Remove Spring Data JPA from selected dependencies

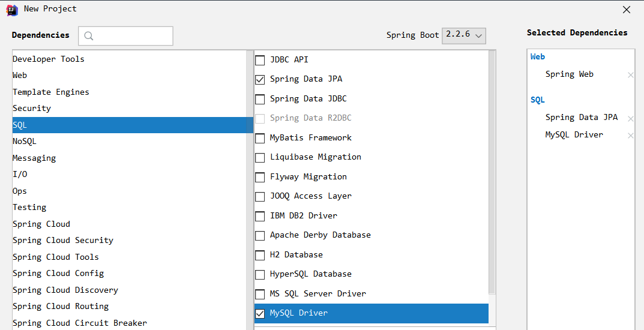(630, 118)
